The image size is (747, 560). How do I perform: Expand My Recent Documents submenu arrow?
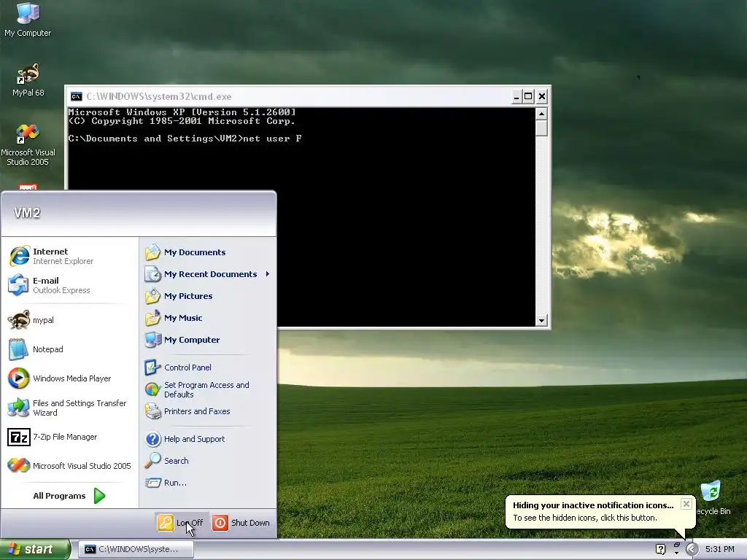[268, 274]
